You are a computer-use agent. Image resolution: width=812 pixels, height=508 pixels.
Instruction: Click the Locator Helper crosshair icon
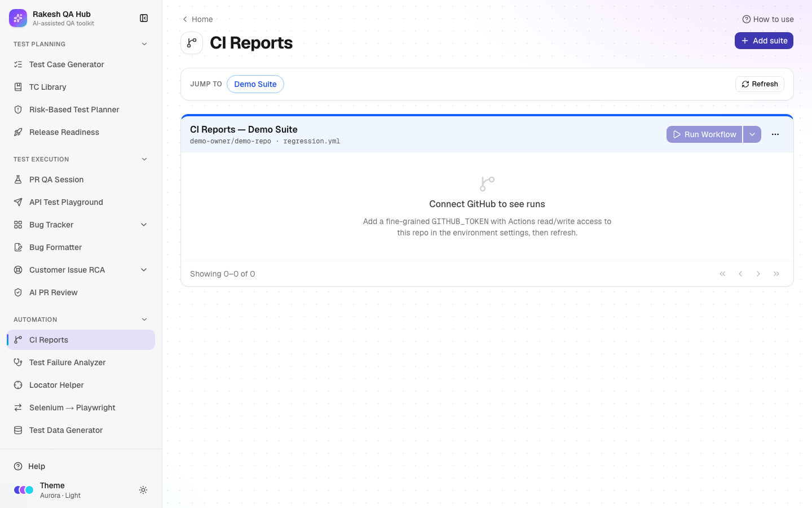click(x=18, y=385)
